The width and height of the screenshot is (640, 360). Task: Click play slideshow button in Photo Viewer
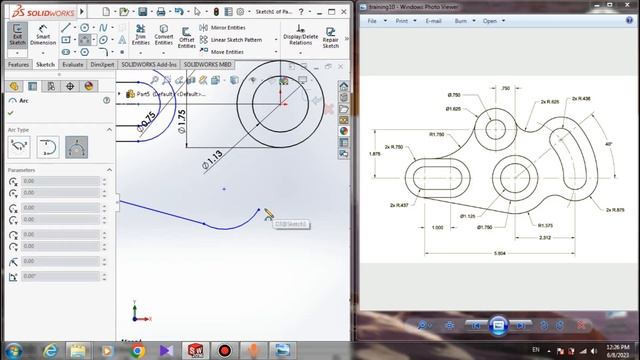[498, 325]
